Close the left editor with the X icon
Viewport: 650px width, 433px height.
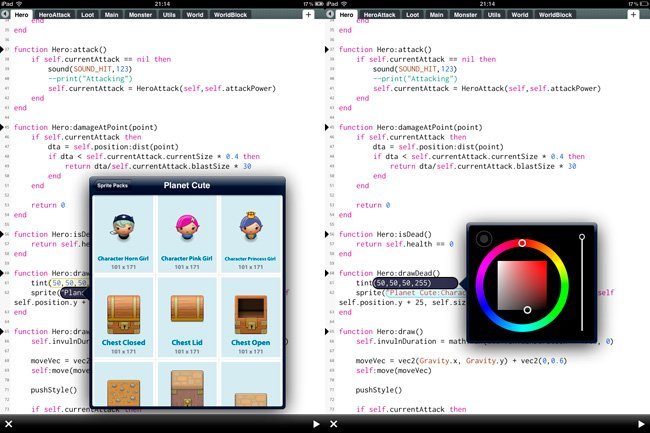click(9, 424)
